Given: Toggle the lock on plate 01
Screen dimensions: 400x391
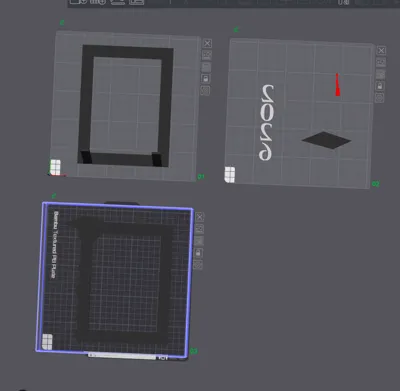Looking at the screenshot, I should click(x=206, y=79).
